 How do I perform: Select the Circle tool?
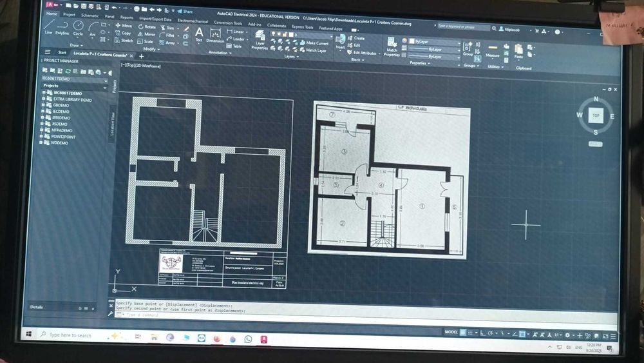78,29
